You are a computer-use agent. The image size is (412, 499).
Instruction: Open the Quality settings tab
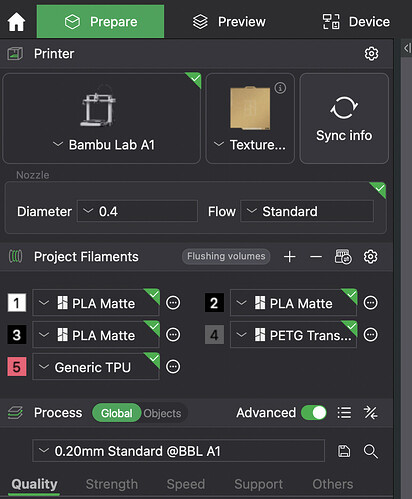(x=34, y=484)
